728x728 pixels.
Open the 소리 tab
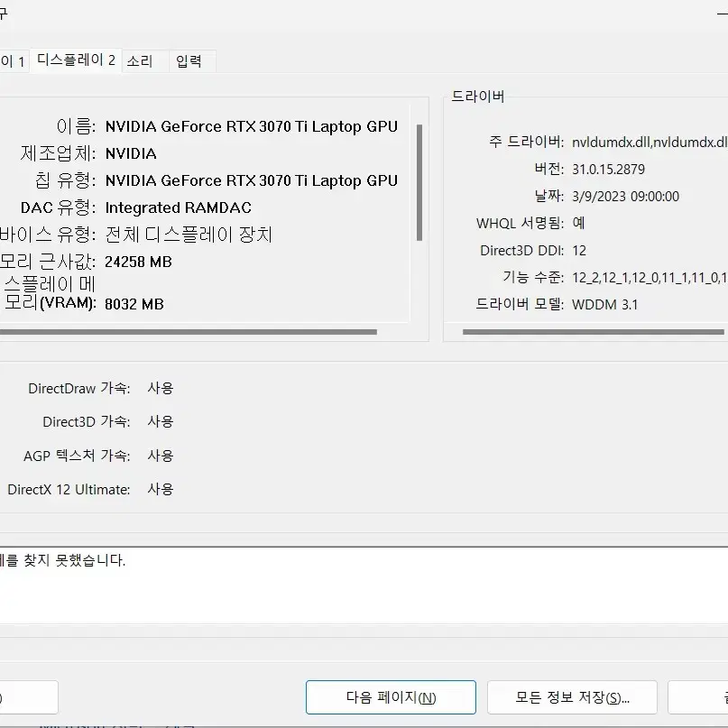[x=145, y=61]
